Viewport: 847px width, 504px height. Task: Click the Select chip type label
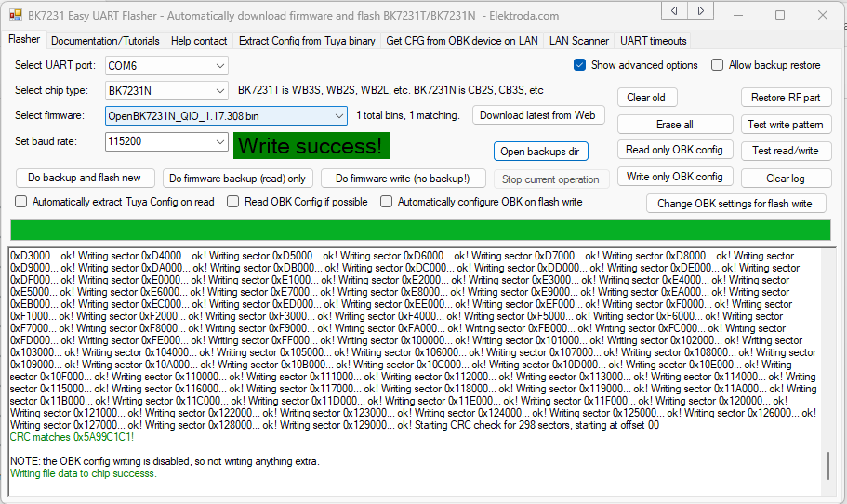[x=51, y=90]
